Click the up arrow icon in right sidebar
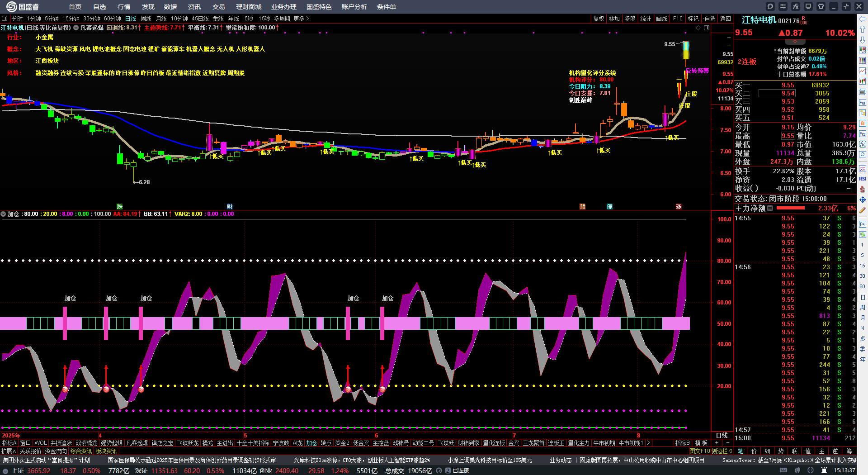Image resolution: width=868 pixels, height=475 pixels. (x=863, y=29)
